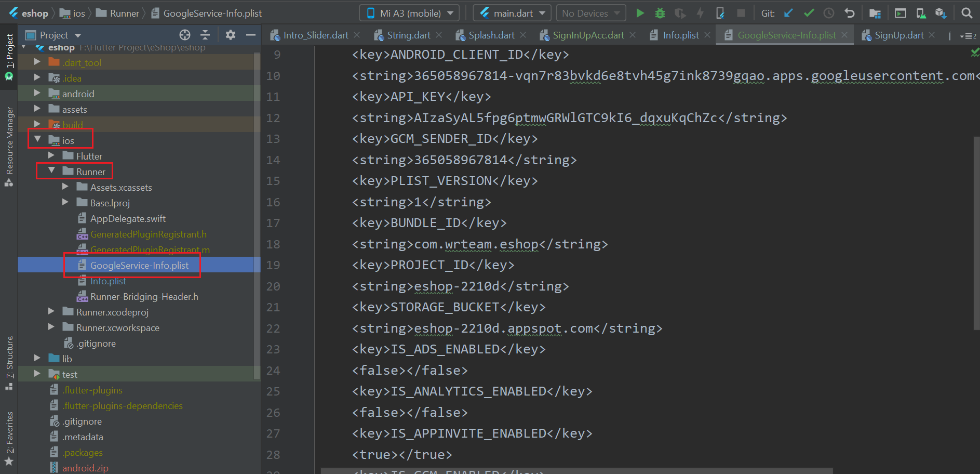The image size is (980, 474).
Task: Run the app with the green play button
Action: (640, 13)
